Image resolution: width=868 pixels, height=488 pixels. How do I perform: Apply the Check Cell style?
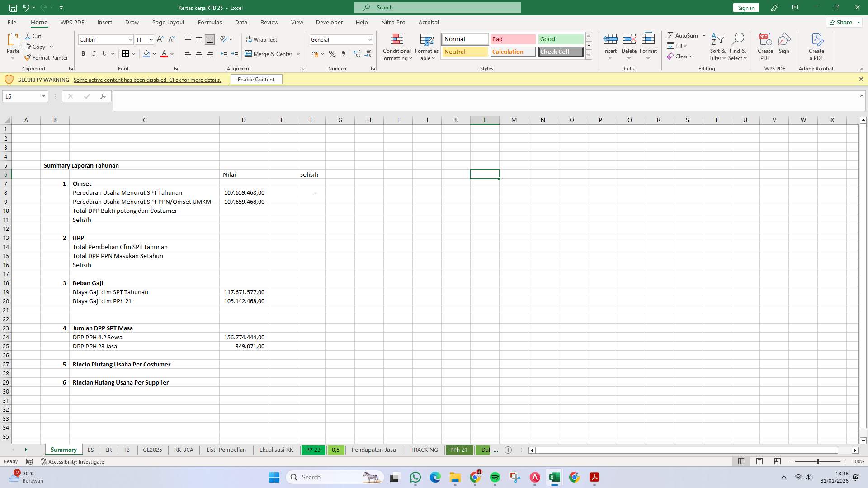tap(560, 52)
